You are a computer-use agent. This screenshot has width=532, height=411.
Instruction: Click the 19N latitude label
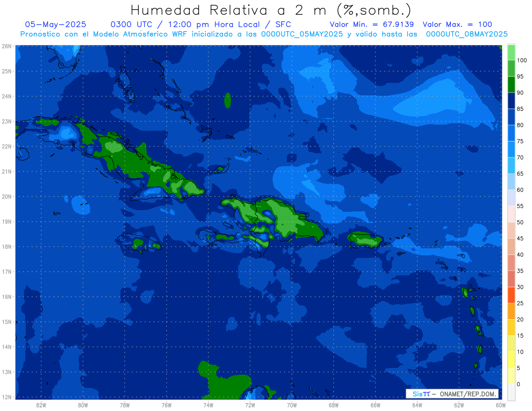point(7,222)
